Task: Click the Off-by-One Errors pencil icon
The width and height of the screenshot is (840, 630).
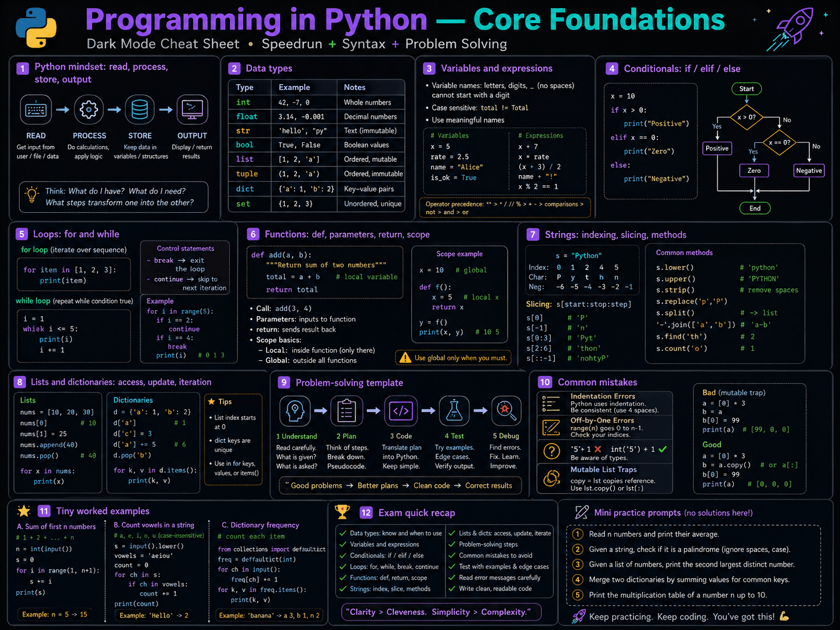Action: [x=551, y=428]
